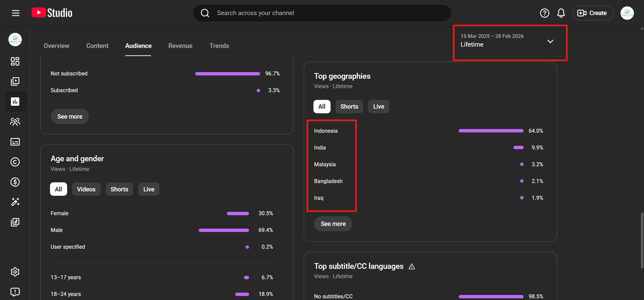This screenshot has width=644, height=300.
Task: Switch to the Overview tab
Action: point(56,46)
